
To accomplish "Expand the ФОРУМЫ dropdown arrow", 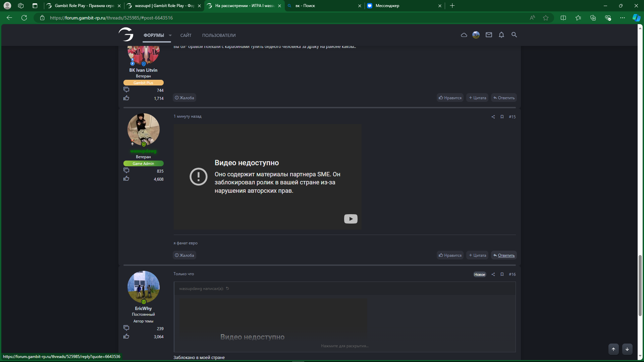I will (x=170, y=35).
